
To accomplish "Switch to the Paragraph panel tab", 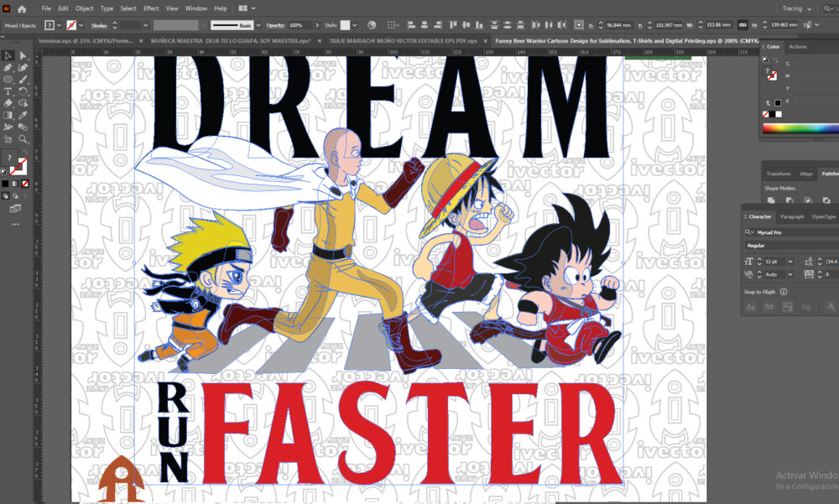I will pos(792,216).
